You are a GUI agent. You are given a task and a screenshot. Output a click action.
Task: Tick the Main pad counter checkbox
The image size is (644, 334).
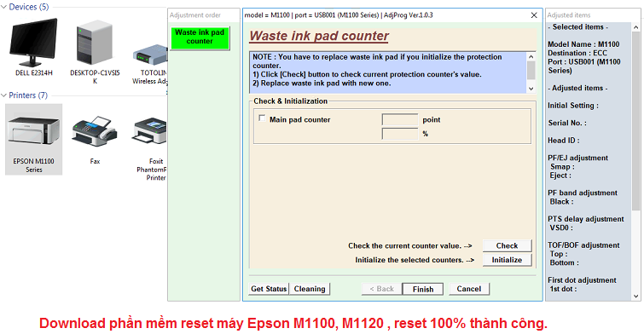pyautogui.click(x=262, y=118)
